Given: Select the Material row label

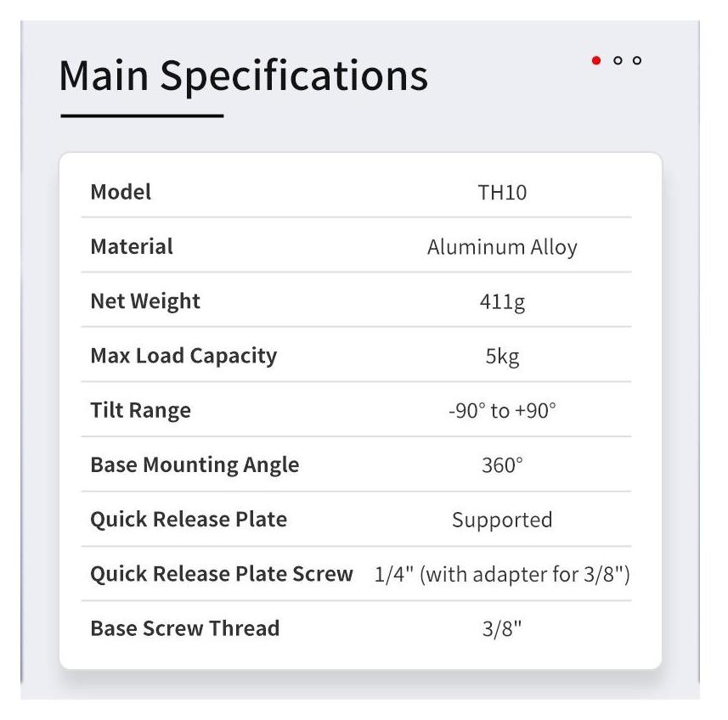Looking at the screenshot, I should pyautogui.click(x=132, y=247).
